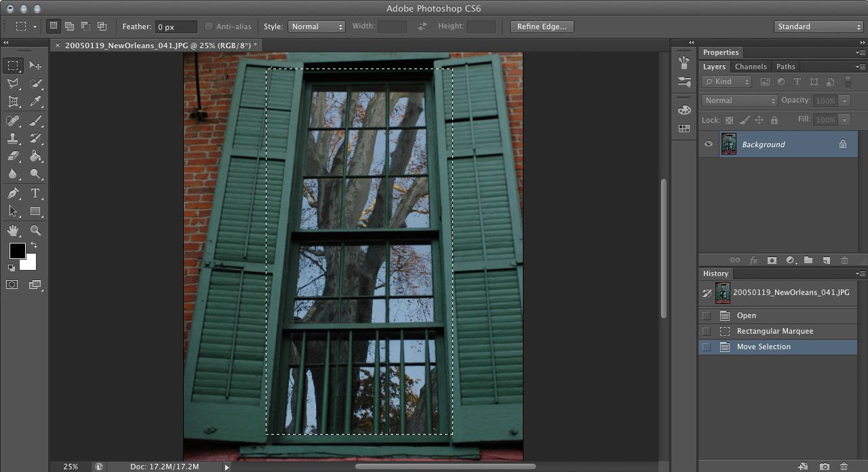Select the Move tool
This screenshot has height=472, width=868.
coord(34,65)
